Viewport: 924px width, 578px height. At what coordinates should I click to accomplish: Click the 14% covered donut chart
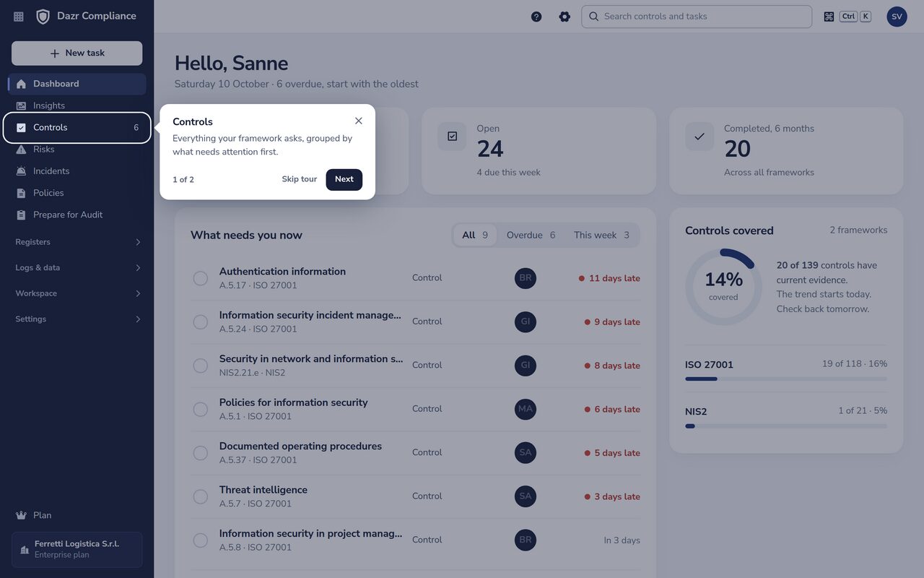click(723, 286)
